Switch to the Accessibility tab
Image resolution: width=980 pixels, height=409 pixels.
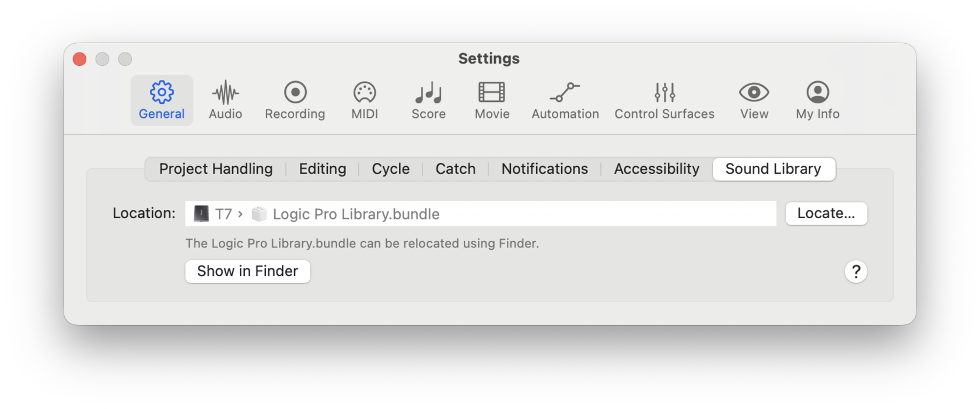pos(656,169)
